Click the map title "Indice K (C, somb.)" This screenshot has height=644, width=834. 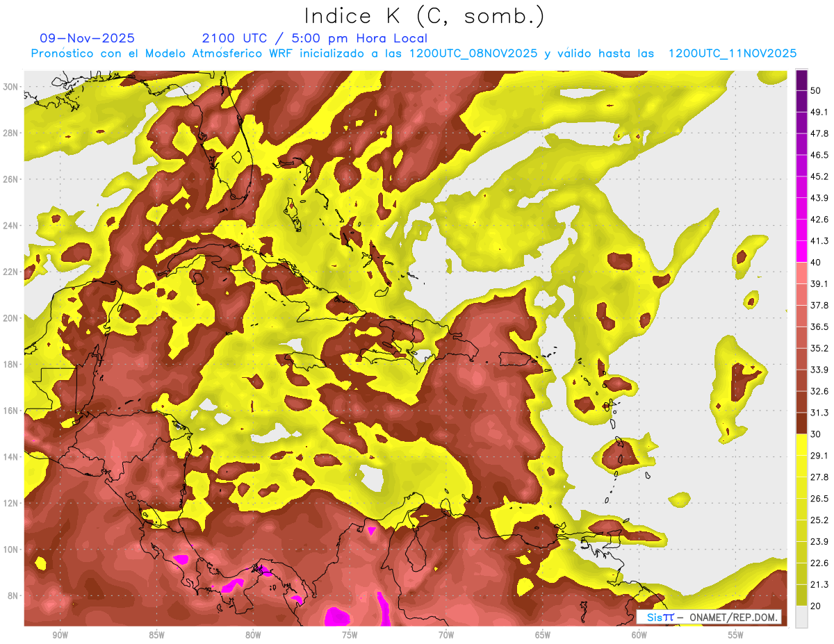(424, 17)
